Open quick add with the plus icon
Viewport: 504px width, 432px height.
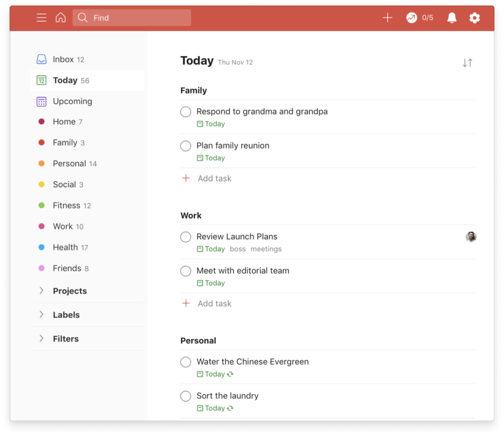[x=387, y=18]
